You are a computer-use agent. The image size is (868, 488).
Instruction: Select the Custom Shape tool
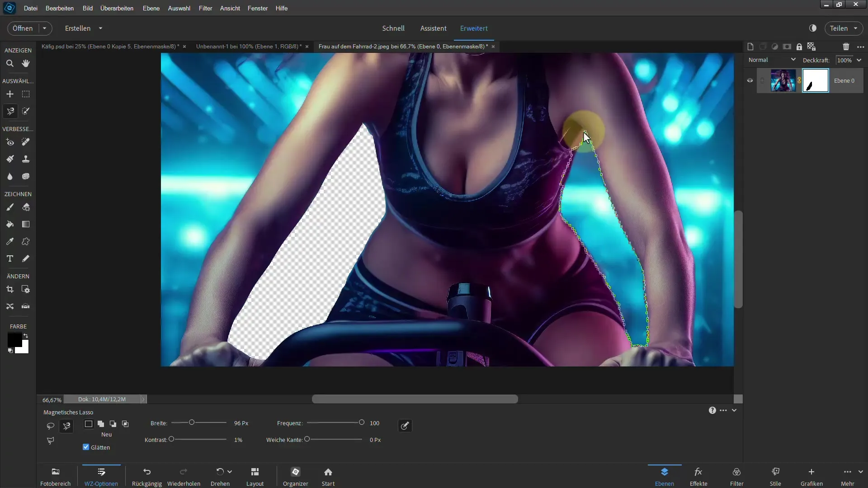point(26,241)
